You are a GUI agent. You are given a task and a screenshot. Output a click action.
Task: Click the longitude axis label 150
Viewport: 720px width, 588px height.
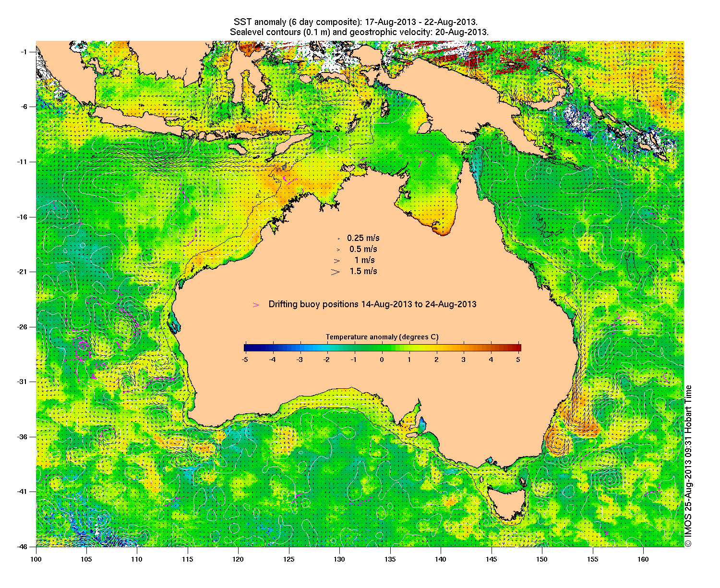[542, 559]
